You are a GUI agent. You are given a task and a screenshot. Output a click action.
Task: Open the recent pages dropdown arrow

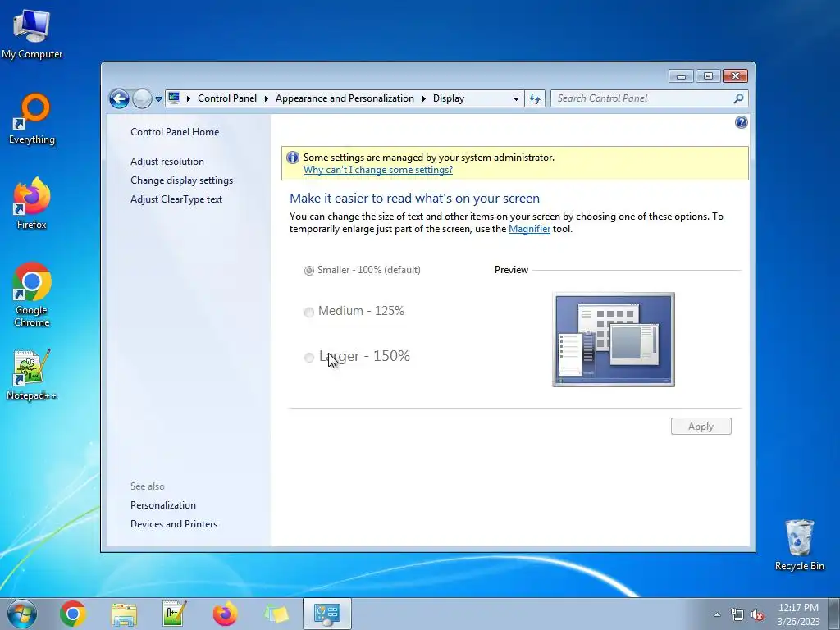tap(158, 99)
